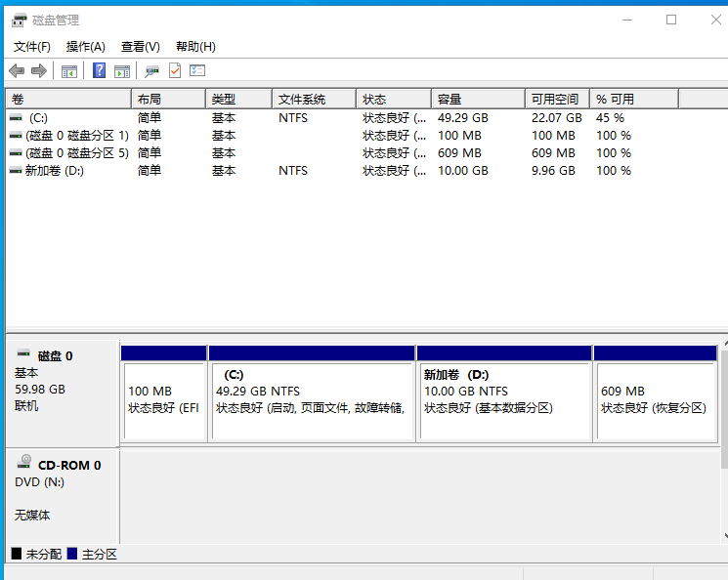Sort by the 可用空间 column header
The width and height of the screenshot is (728, 580).
557,100
